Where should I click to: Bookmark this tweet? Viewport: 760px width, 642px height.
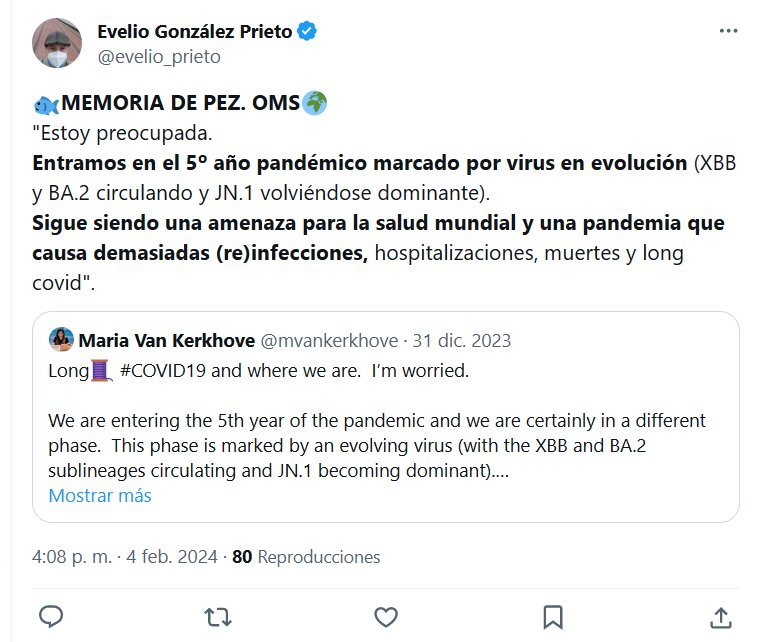pyautogui.click(x=553, y=614)
